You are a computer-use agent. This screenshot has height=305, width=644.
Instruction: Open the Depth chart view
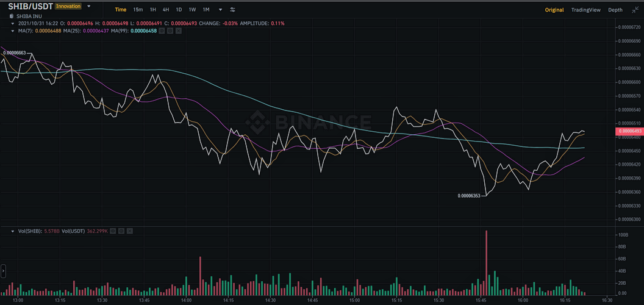click(x=615, y=10)
